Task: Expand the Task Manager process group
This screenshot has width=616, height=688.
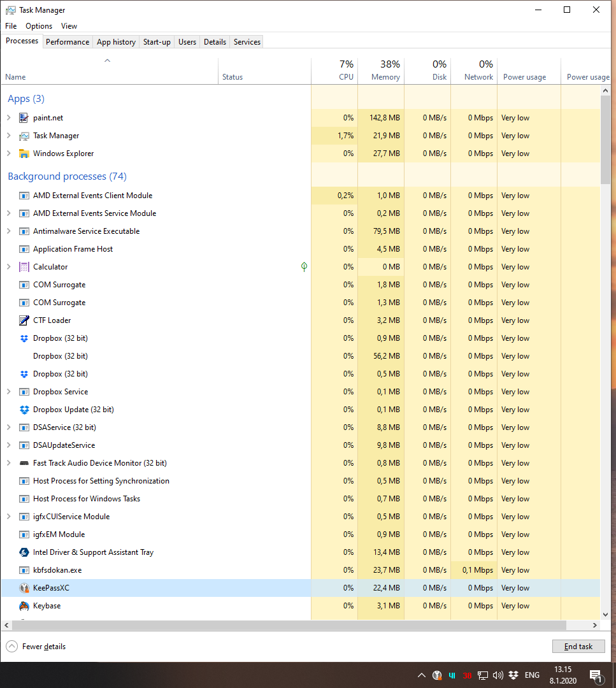Action: point(8,136)
